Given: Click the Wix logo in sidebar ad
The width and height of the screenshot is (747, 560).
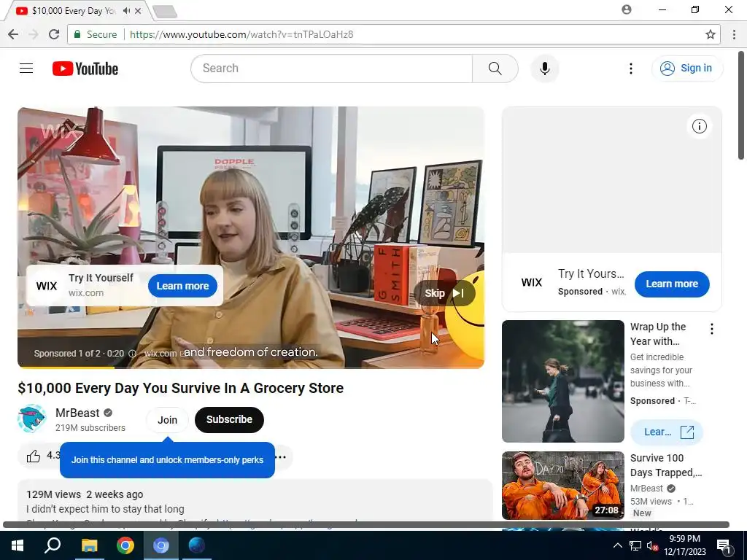Looking at the screenshot, I should [532, 282].
